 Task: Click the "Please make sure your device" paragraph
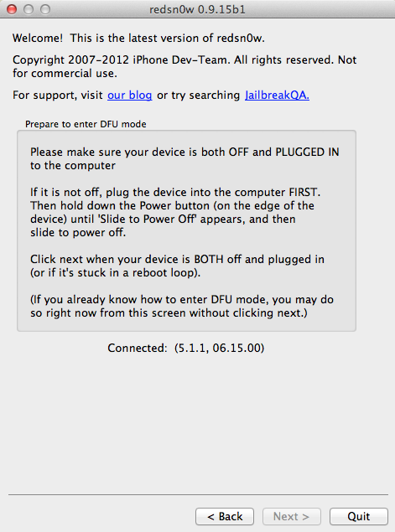tap(185, 159)
